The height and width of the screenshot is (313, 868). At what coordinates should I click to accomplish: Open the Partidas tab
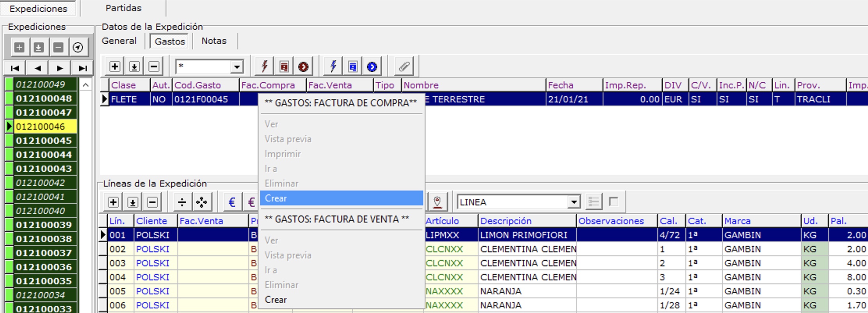(x=123, y=8)
